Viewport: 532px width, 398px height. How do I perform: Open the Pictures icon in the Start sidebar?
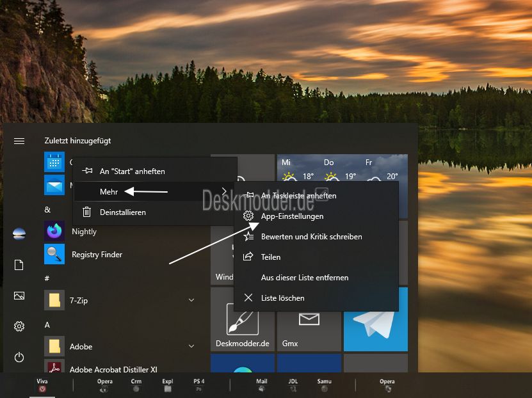pyautogui.click(x=19, y=296)
